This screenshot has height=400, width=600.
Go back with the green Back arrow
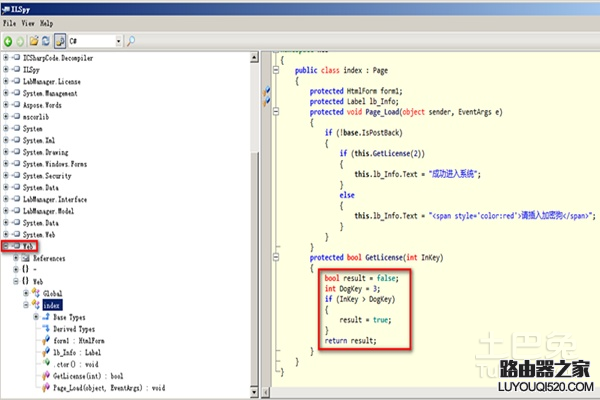click(x=8, y=41)
